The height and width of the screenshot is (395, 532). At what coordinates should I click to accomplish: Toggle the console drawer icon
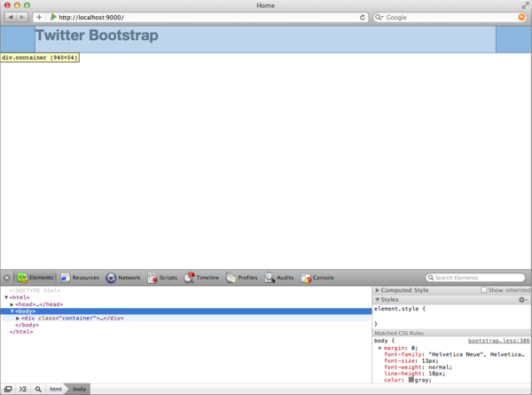(x=23, y=389)
